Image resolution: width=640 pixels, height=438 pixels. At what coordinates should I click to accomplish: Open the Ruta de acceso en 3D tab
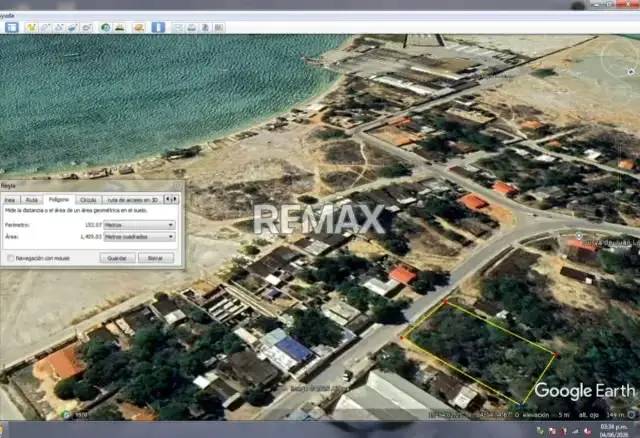133,200
